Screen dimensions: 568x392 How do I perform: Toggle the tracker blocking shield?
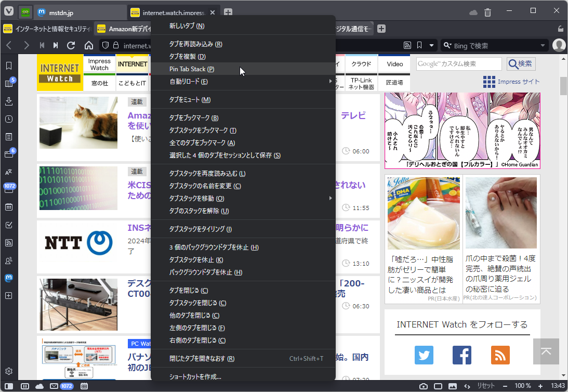pos(105,45)
